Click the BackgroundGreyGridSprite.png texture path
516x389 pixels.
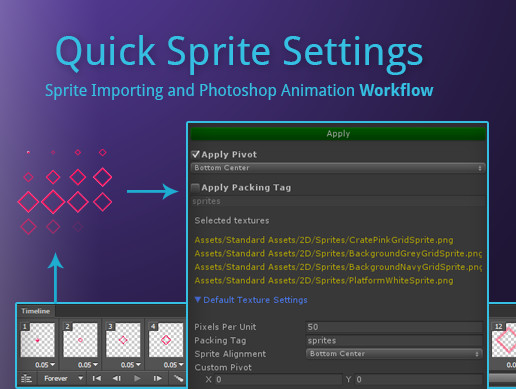338,254
